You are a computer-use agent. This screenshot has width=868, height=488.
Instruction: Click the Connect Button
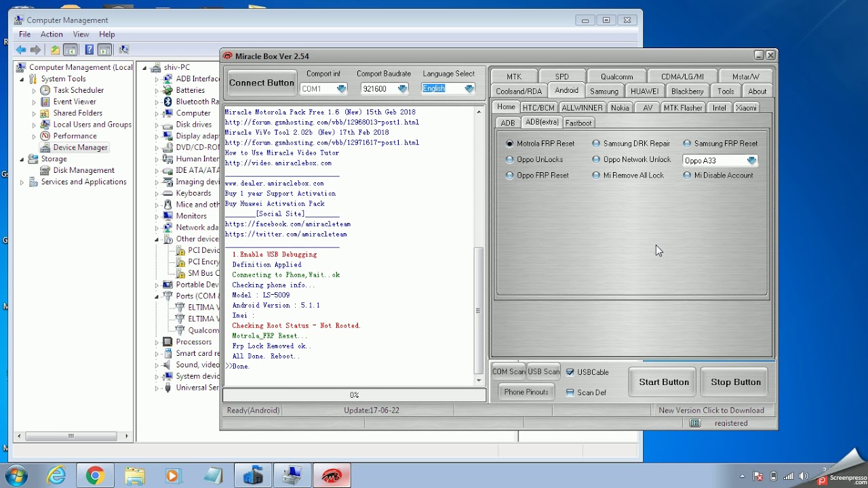pyautogui.click(x=262, y=83)
